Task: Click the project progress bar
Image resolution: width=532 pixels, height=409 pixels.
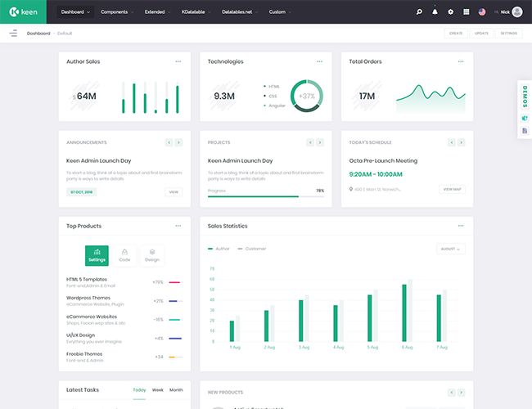Action: point(266,196)
